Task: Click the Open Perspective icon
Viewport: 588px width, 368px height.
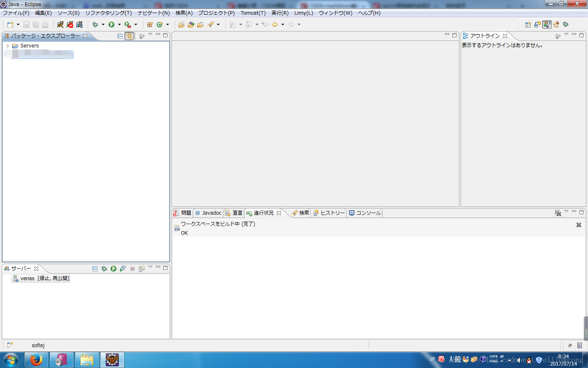Action: [528, 25]
